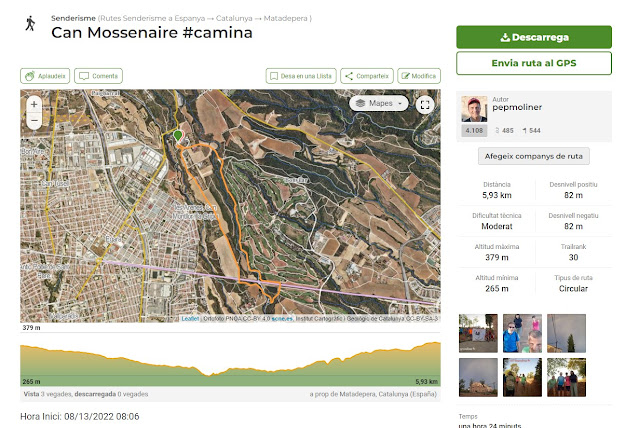This screenshot has width=639, height=428.
Task: Open the Mapes layer dropdown
Action: coord(379,104)
